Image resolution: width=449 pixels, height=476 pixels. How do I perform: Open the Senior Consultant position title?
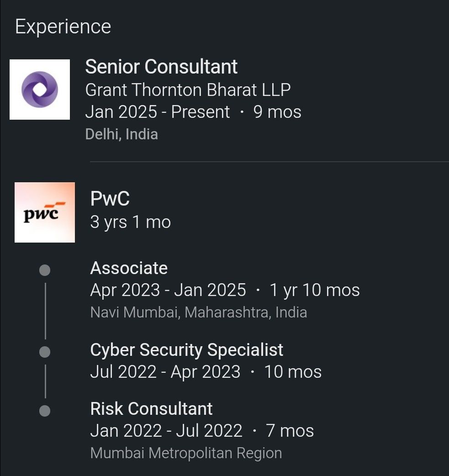coord(161,67)
